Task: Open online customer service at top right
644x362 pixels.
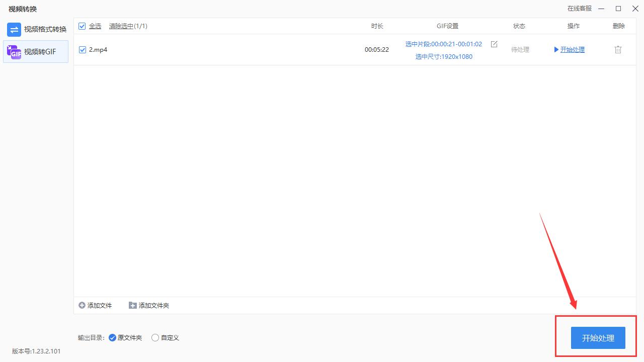Action: click(x=580, y=9)
